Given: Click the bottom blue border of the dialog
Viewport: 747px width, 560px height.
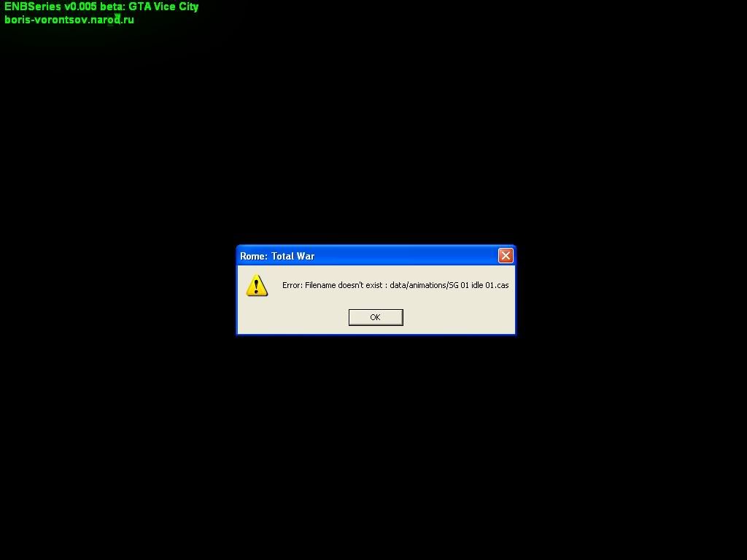Looking at the screenshot, I should pyautogui.click(x=375, y=334).
